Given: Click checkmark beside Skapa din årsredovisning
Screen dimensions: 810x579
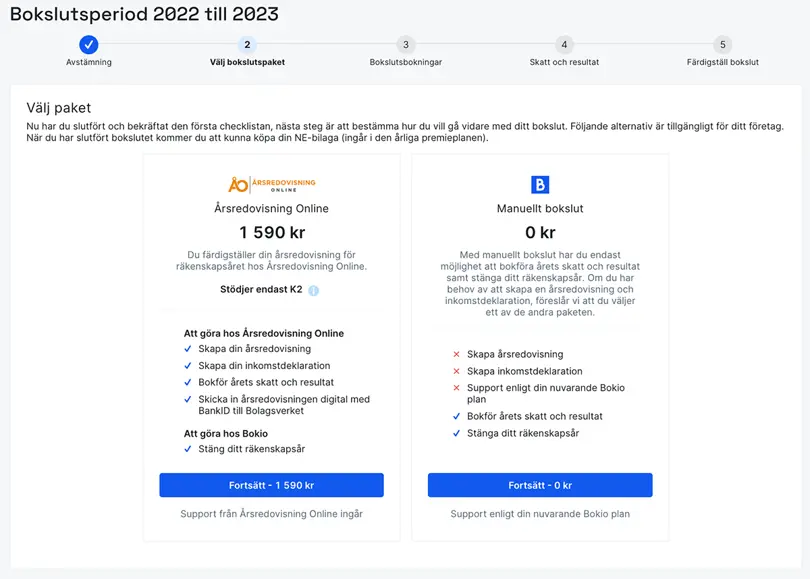Looking at the screenshot, I should pos(188,349).
